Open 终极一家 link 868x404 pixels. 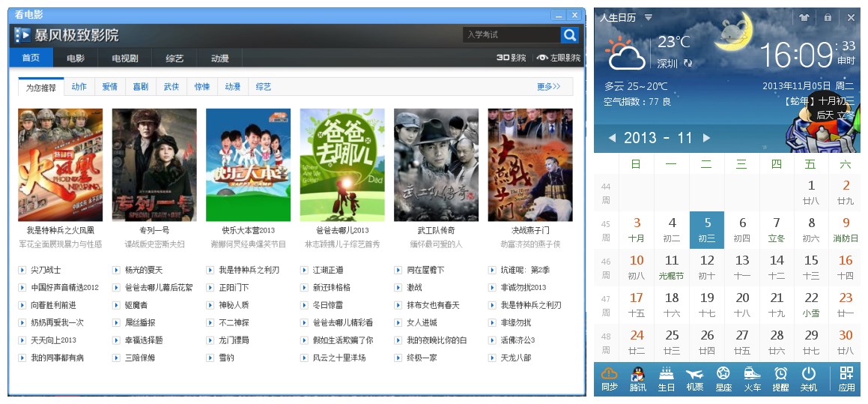[x=422, y=358]
